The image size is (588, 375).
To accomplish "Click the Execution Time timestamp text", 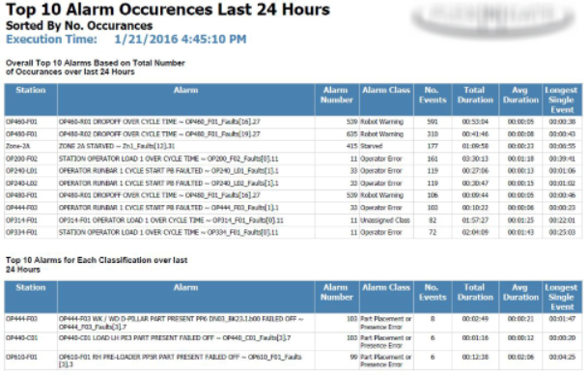I will pos(181,39).
